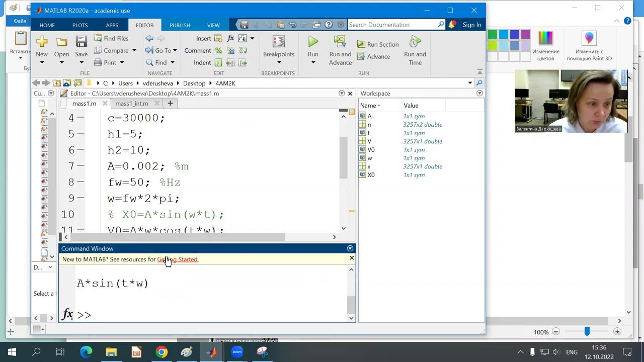Click the Wrap comments icon

(x=243, y=50)
